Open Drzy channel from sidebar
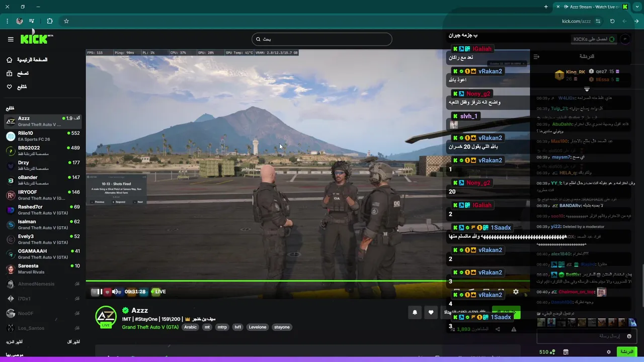644x362 pixels. point(43,165)
